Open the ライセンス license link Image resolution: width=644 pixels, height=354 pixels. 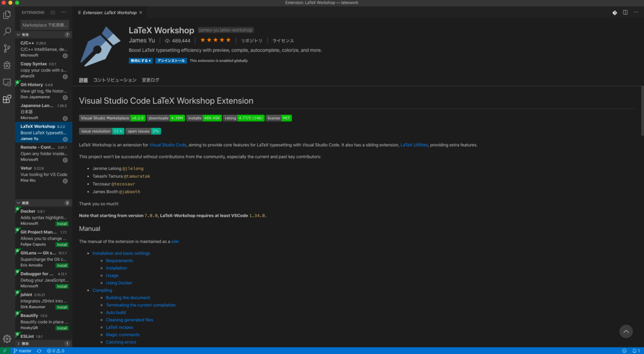click(283, 40)
